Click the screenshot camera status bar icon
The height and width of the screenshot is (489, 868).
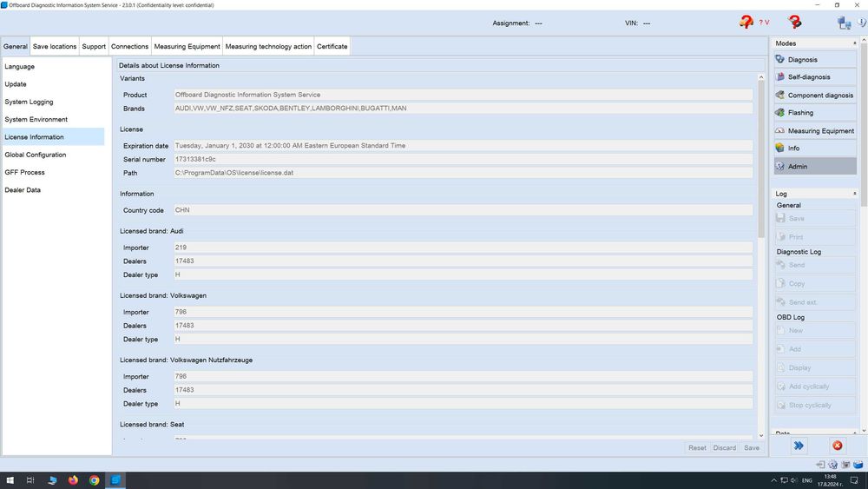coord(845,465)
